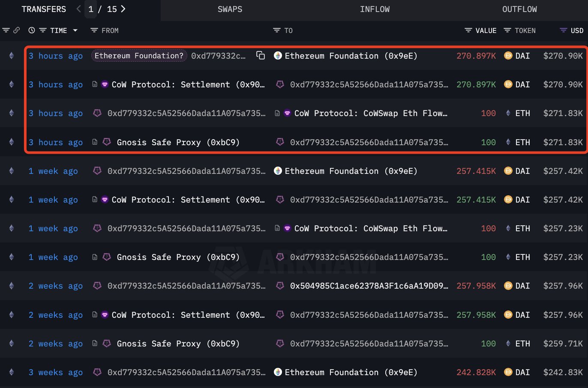Copy the 0xd779332c address in first row
Viewport: 588px width, 388px height.
[x=260, y=56]
